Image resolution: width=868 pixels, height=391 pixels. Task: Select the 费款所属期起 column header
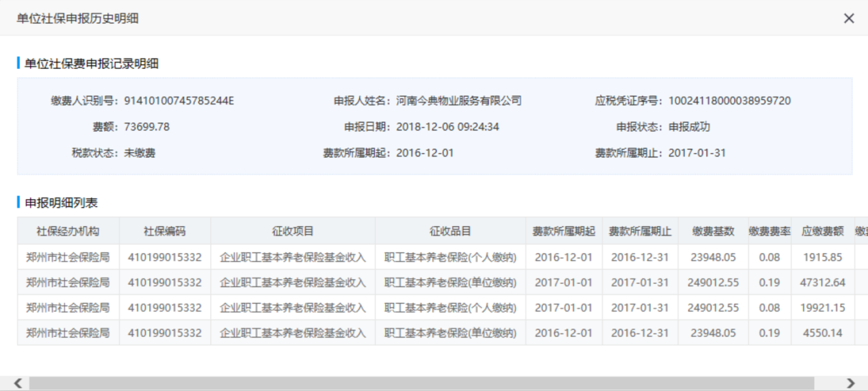(x=564, y=231)
